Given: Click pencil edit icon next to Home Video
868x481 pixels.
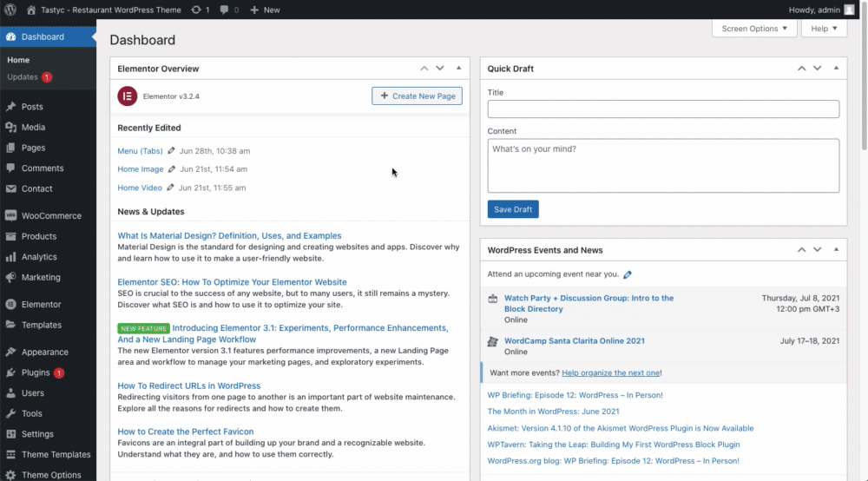Looking at the screenshot, I should point(170,188).
